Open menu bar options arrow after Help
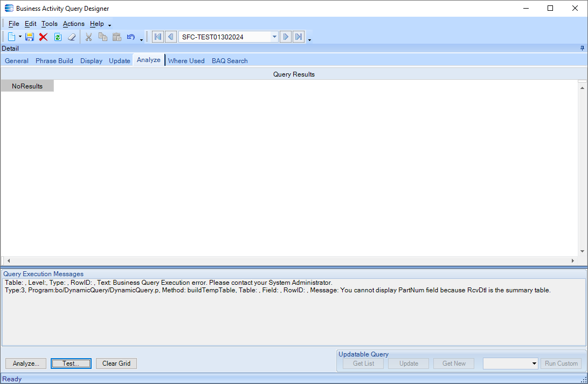Screen dimensions: 588x384 click(109, 25)
